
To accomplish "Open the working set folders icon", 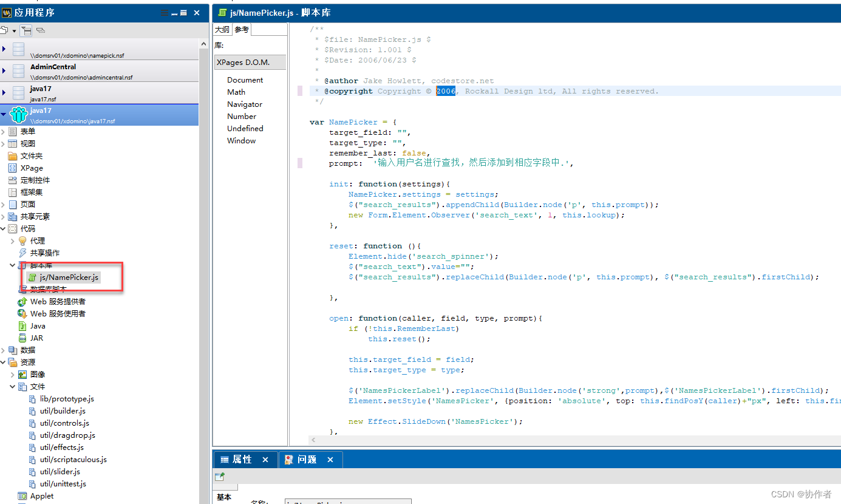I will coord(4,30).
